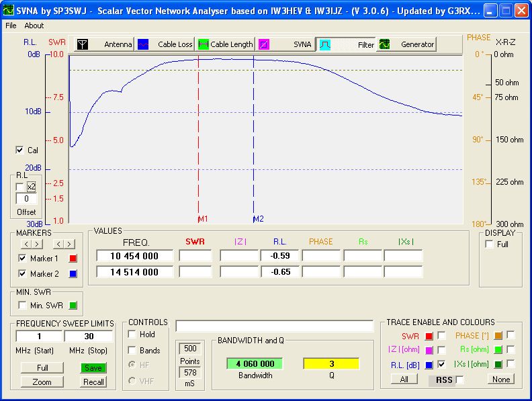Move Marker 1 left with arrow
The height and width of the screenshot is (401, 532).
point(25,243)
